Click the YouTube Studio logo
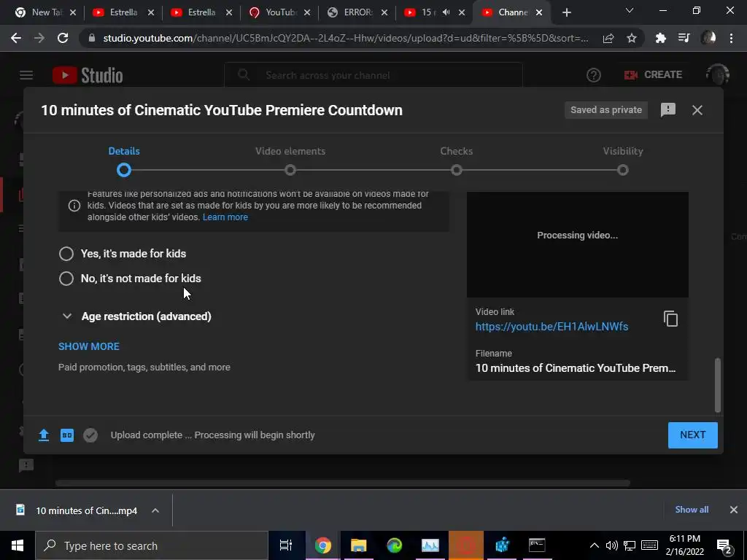The width and height of the screenshot is (747, 560). (88, 75)
